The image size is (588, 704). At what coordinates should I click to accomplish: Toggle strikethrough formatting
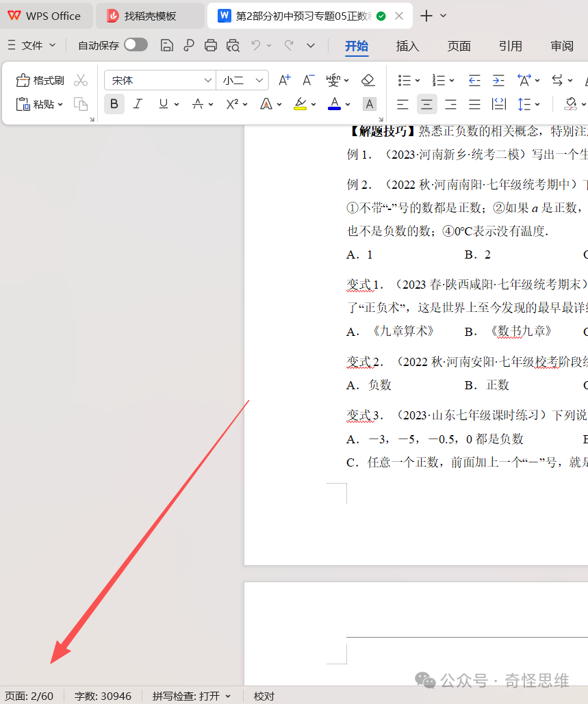(198, 104)
